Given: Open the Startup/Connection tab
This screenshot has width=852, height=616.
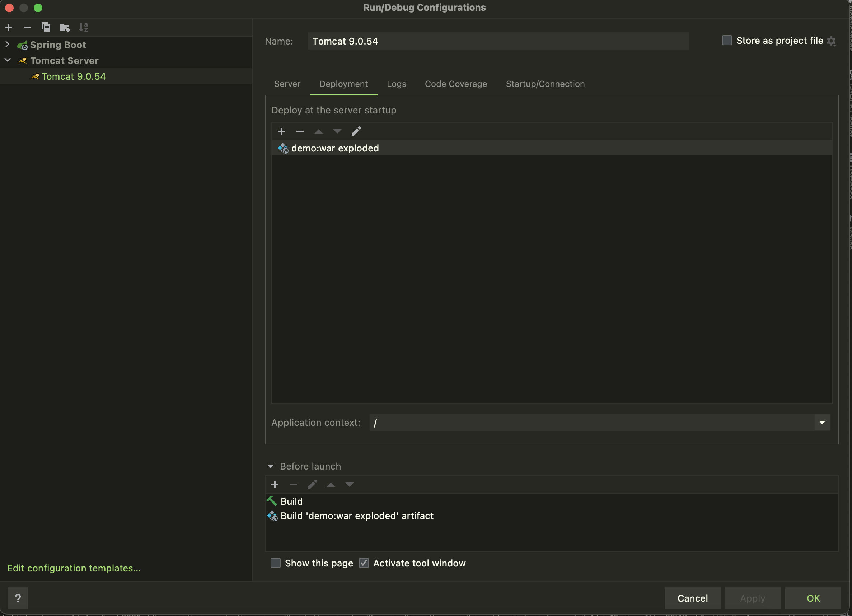Looking at the screenshot, I should click(545, 84).
